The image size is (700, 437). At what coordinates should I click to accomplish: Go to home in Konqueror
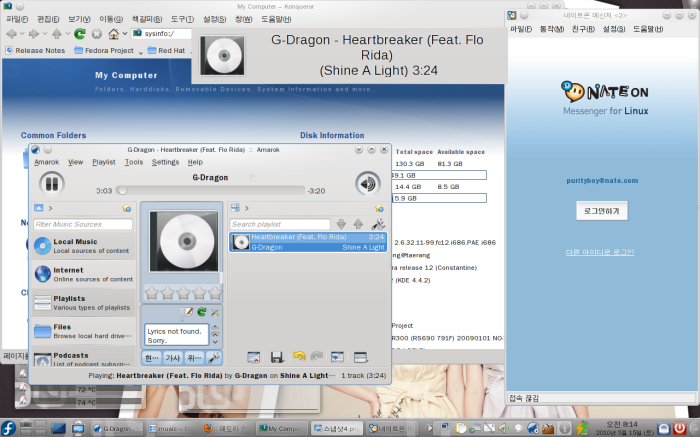click(x=114, y=33)
